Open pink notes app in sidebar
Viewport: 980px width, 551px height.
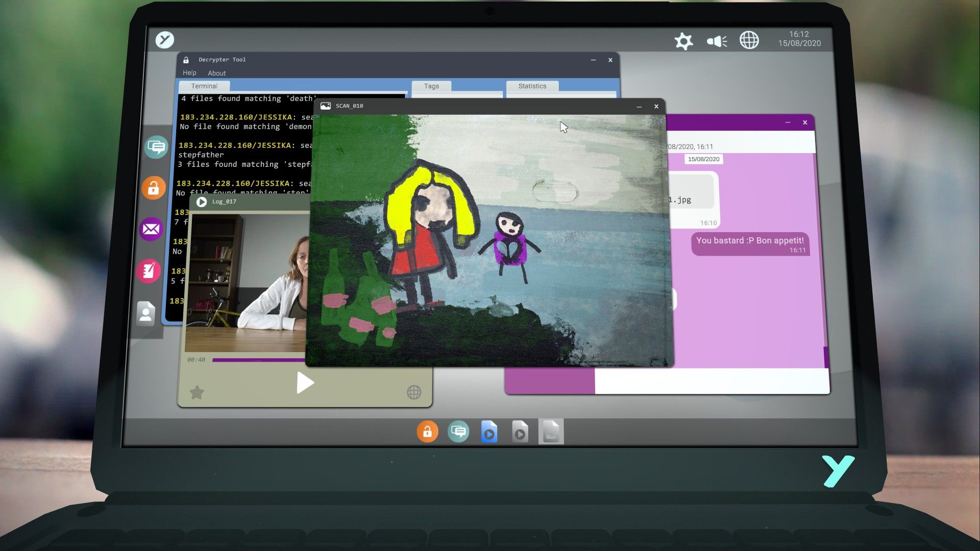[149, 271]
